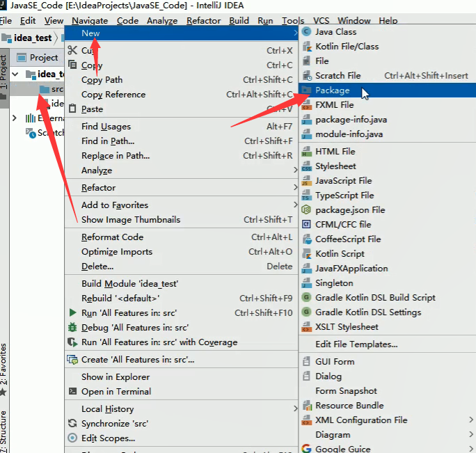The image size is (476, 453).
Task: Expand the XML Configuration File submenu arrow
Action: (x=471, y=420)
